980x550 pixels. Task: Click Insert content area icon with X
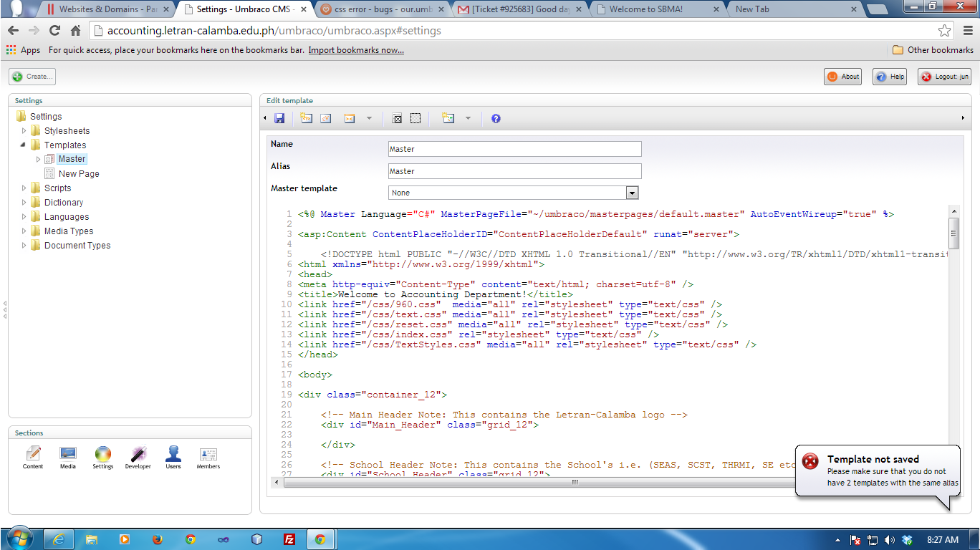398,118
